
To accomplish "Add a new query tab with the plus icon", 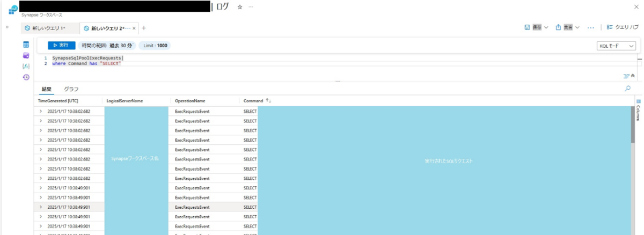I will click(x=144, y=28).
